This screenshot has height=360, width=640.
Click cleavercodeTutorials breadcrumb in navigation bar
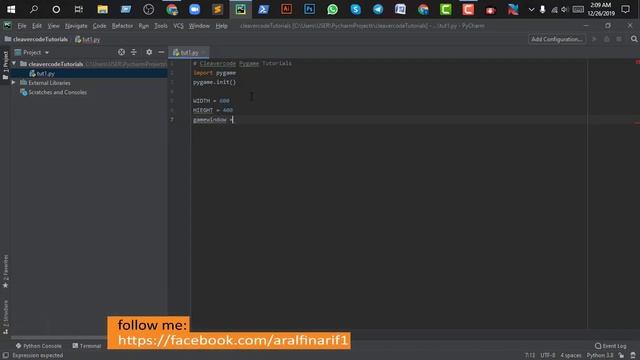[x=40, y=39]
